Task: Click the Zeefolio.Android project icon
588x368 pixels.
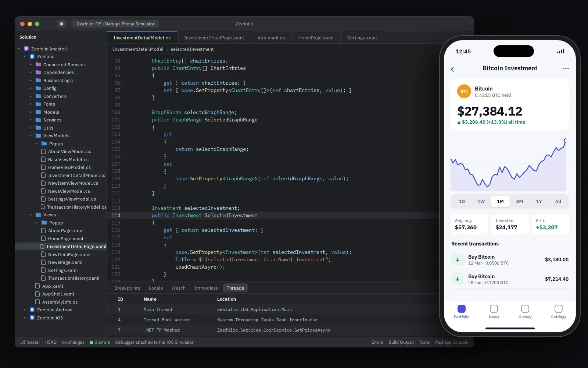Action: (x=32, y=310)
